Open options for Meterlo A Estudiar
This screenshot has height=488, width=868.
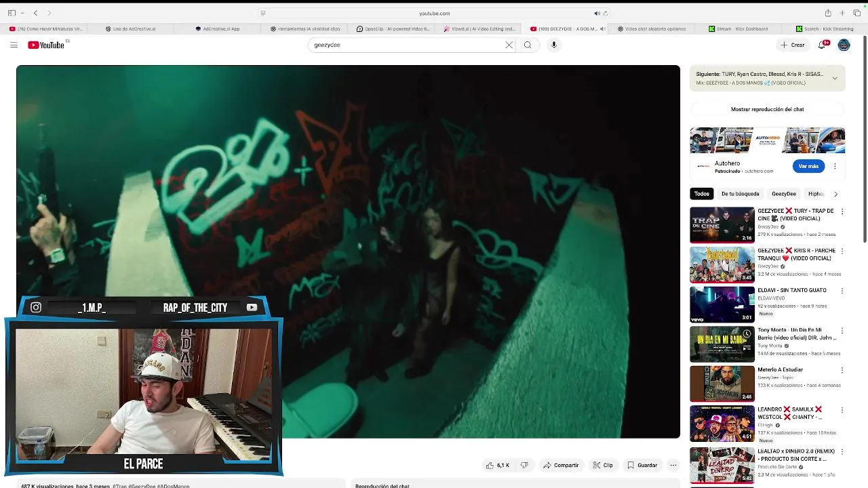pos(842,371)
